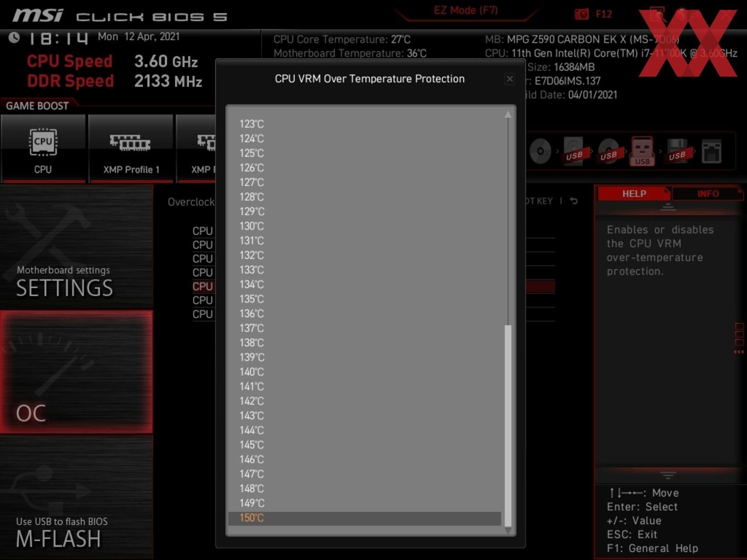The height and width of the screenshot is (560, 747).
Task: Collapse the help panel side arrows
Action: [739, 352]
